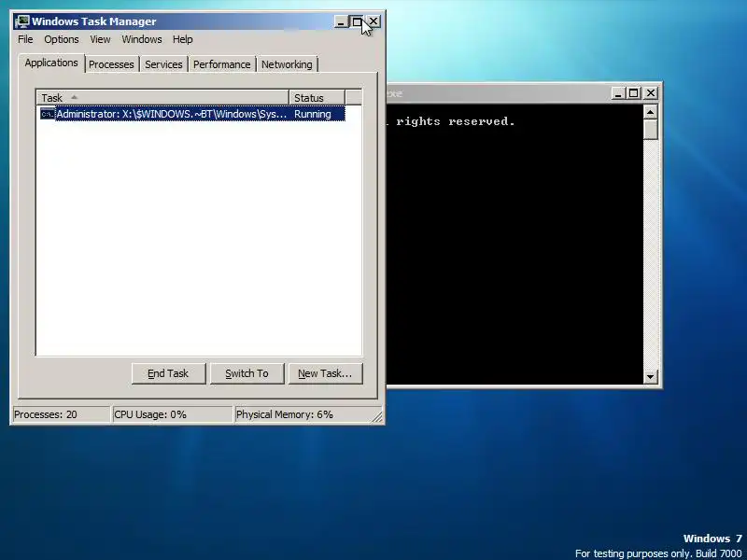Click the End Task button

[168, 374]
